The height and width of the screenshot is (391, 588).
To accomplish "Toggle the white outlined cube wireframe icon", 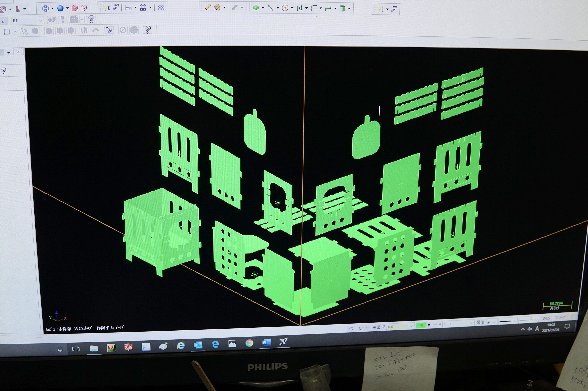I will [x=84, y=8].
